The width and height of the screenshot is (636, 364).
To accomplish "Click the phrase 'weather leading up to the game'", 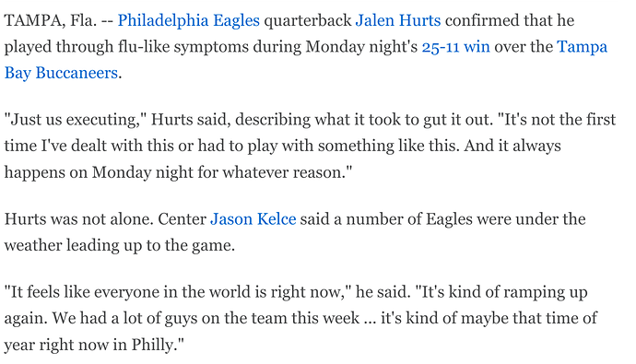I will click(x=119, y=246).
